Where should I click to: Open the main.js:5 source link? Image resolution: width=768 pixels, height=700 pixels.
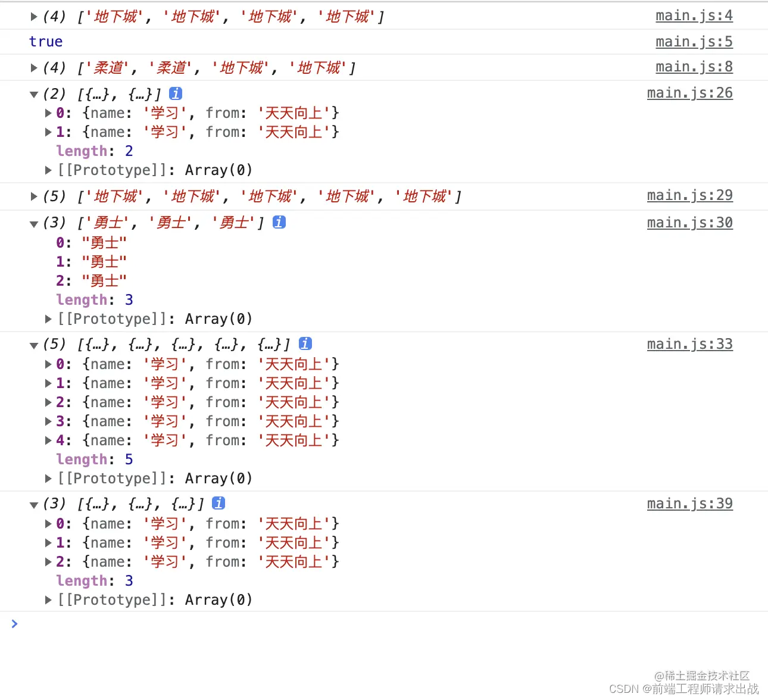pyautogui.click(x=694, y=42)
